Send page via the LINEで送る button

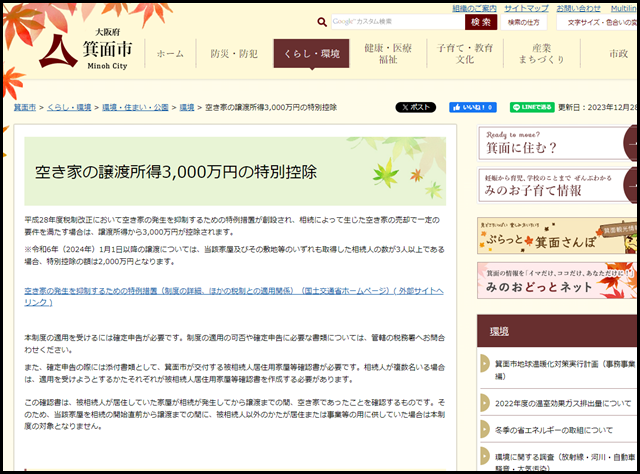point(532,107)
